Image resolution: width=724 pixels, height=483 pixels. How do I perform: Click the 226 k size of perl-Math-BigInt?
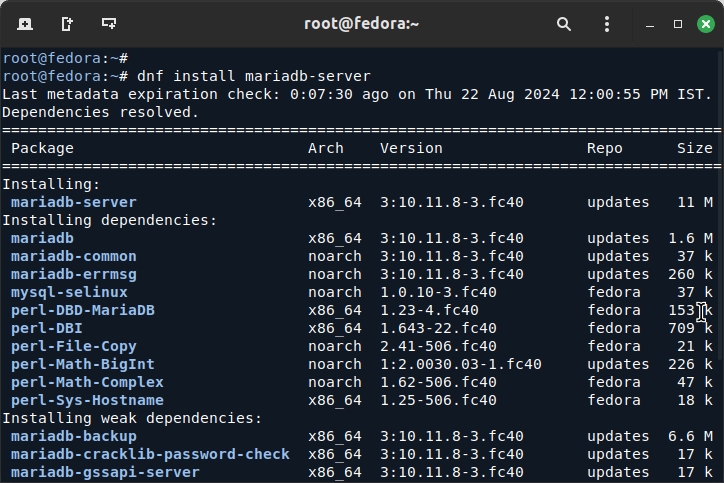690,364
